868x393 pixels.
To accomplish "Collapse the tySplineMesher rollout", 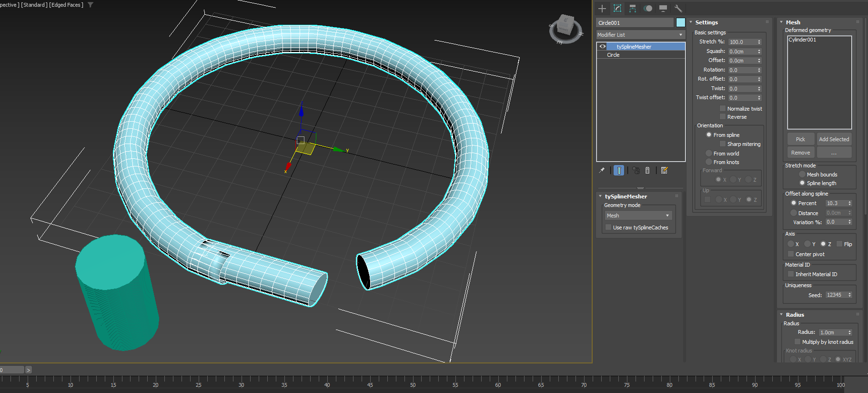I will click(x=600, y=196).
